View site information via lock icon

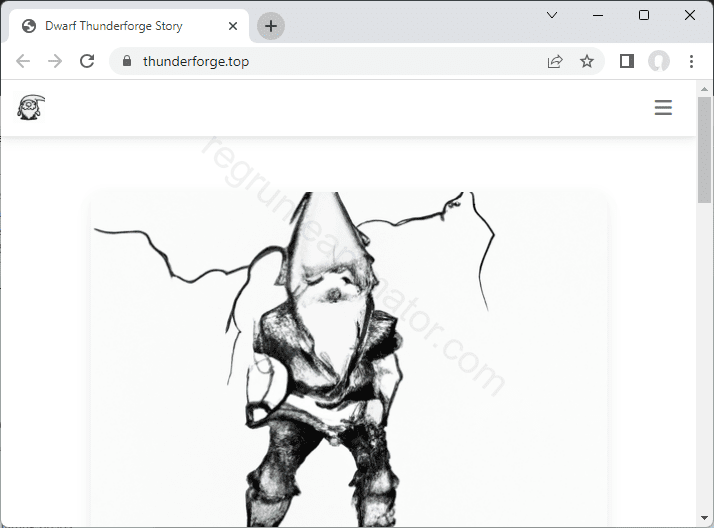[126, 61]
